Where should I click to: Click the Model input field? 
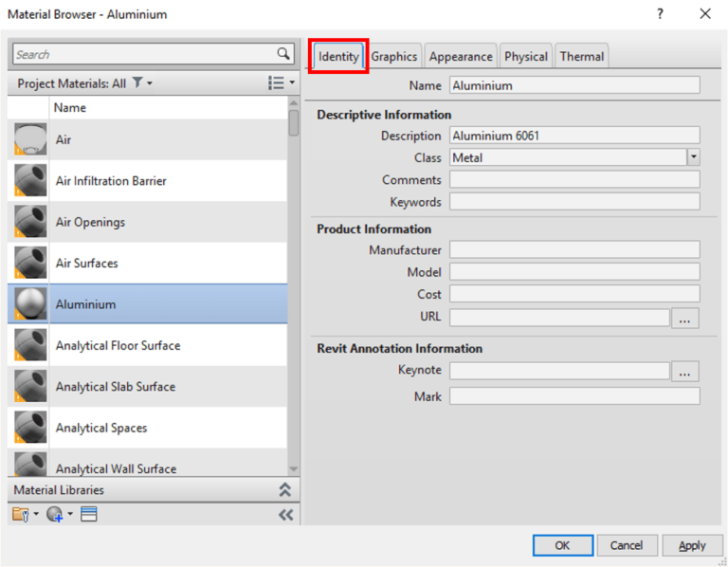click(x=574, y=272)
